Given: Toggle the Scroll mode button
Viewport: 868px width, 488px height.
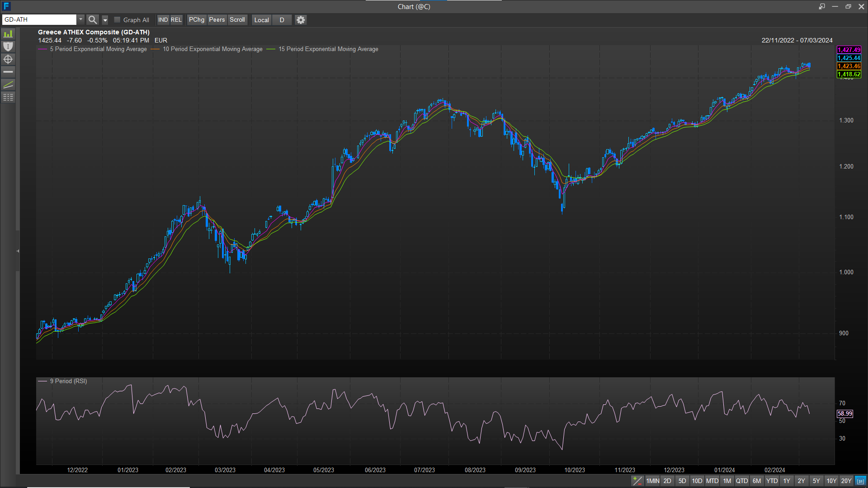Looking at the screenshot, I should coord(237,20).
